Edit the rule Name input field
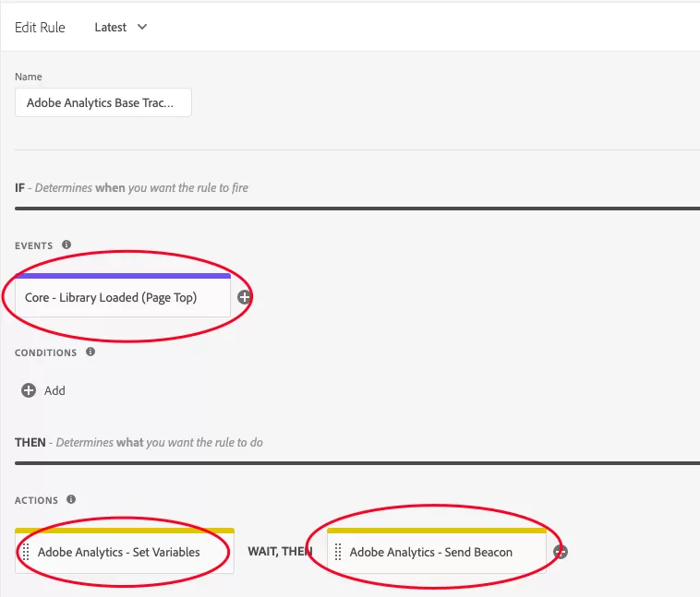 [x=103, y=102]
